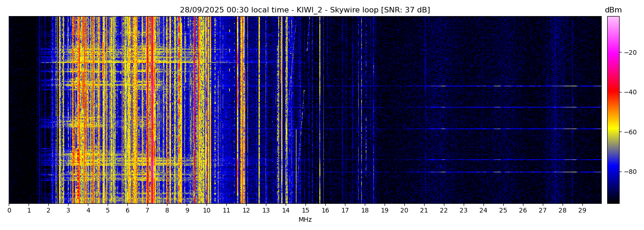Pick the red region of the colorbar
The height and width of the screenshot is (230, 644).
coord(613,92)
